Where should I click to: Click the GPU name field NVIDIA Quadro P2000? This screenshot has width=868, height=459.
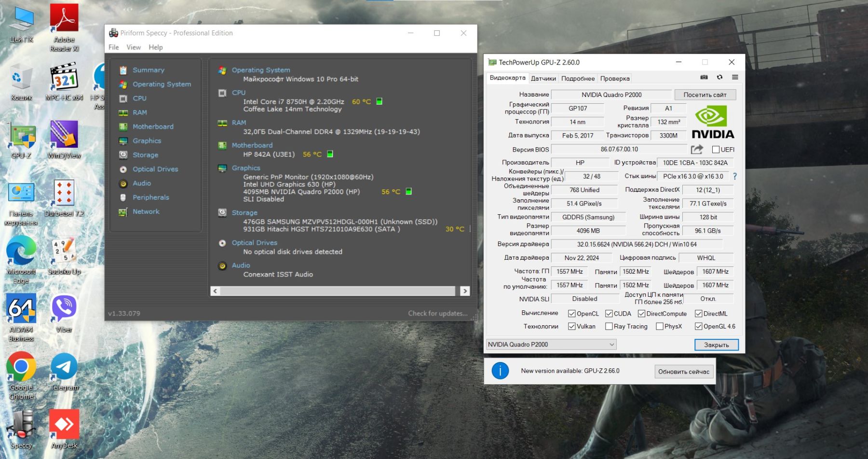[x=611, y=95]
